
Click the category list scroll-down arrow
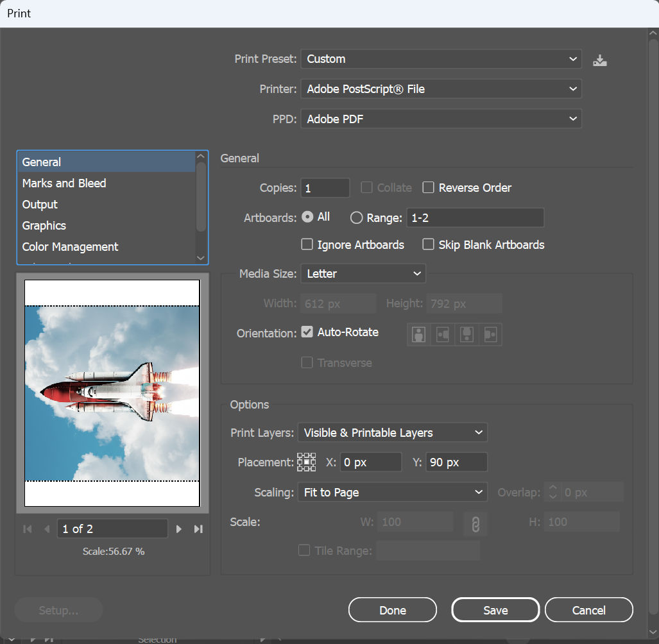[201, 258]
